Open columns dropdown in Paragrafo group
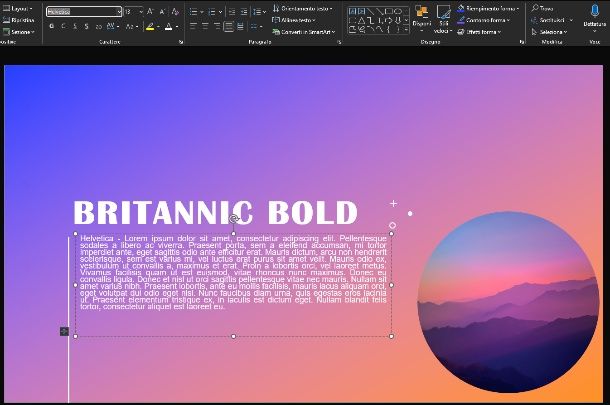 [x=256, y=26]
